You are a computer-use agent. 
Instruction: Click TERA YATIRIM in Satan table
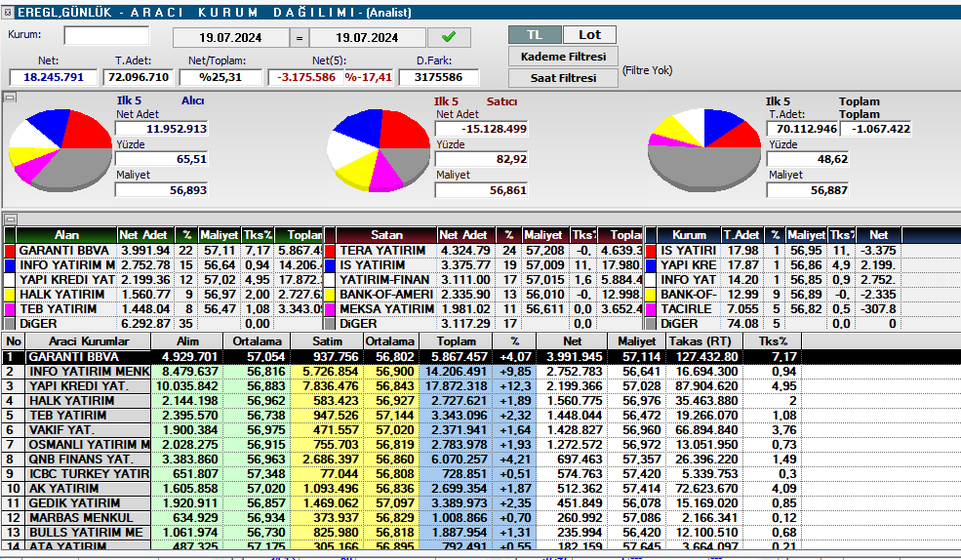tap(382, 251)
